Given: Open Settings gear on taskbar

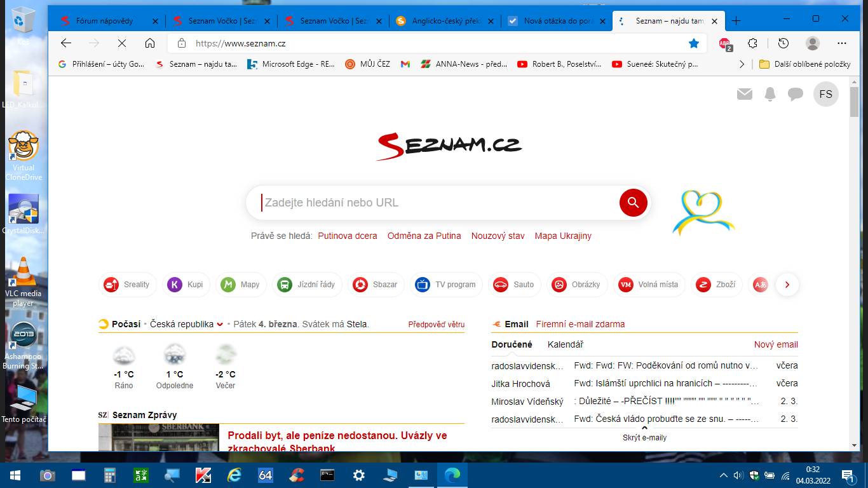Looking at the screenshot, I should (359, 475).
